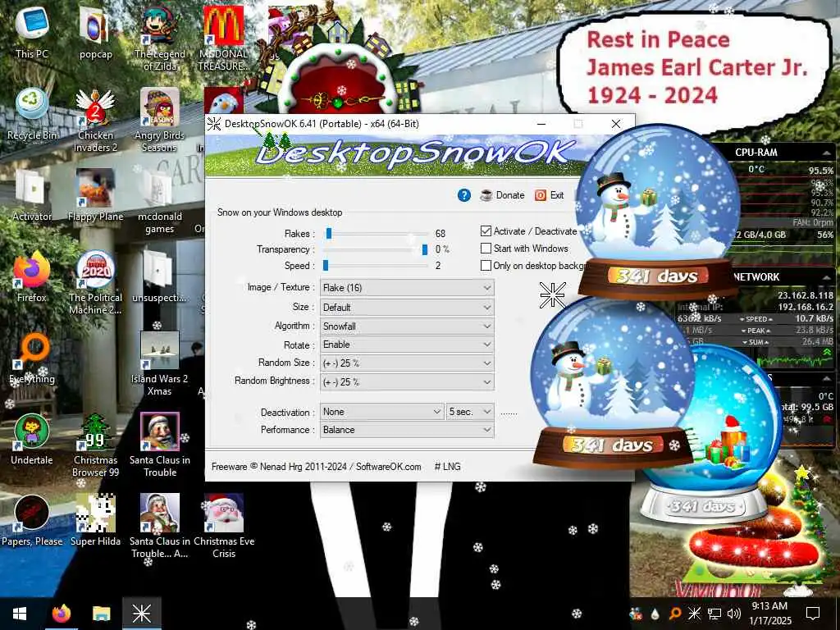Open the Windows Start menu
Image resolution: width=840 pixels, height=630 pixels.
pyautogui.click(x=20, y=614)
